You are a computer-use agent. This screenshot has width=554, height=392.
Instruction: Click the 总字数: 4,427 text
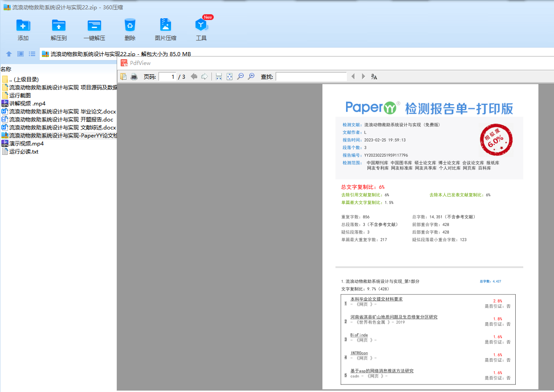pos(490,281)
